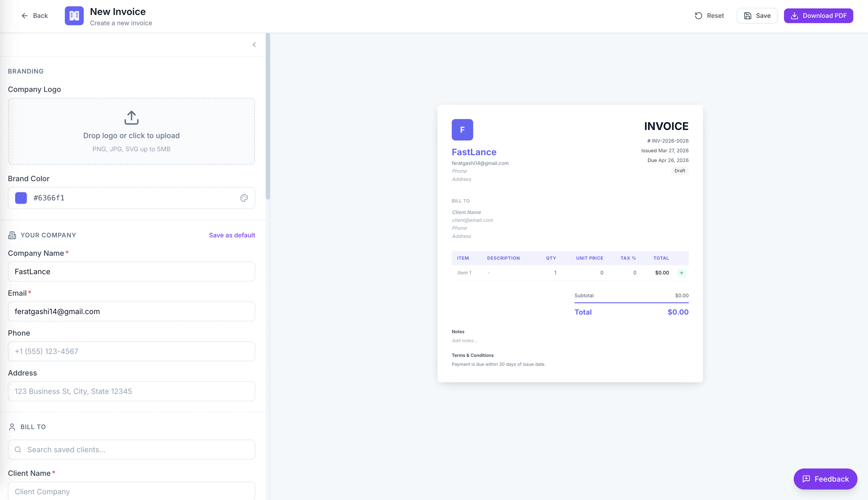Click the search magnifier icon in saved clients

point(18,450)
